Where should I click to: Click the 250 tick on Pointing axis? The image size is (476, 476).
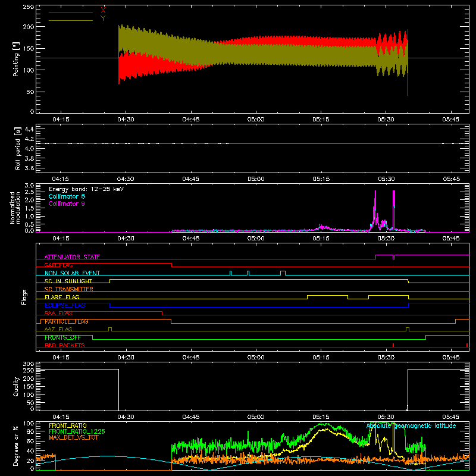29,7
